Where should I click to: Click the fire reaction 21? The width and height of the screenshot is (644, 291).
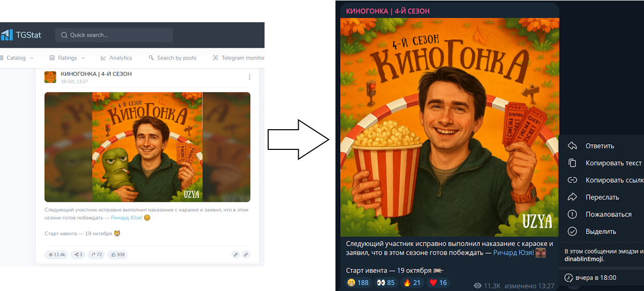point(412,283)
